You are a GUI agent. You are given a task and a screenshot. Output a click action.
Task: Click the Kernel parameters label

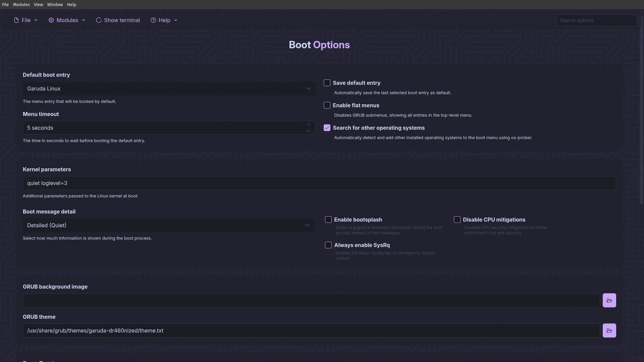47,169
